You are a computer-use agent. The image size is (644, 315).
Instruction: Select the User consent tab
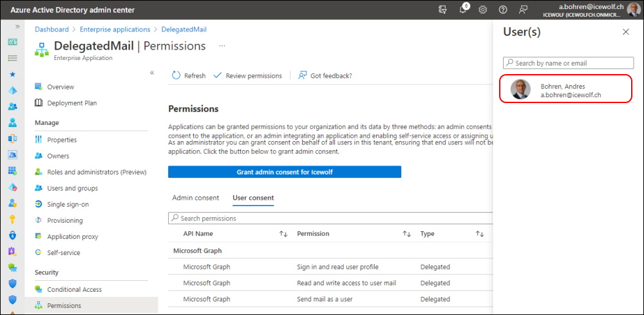coord(253,198)
